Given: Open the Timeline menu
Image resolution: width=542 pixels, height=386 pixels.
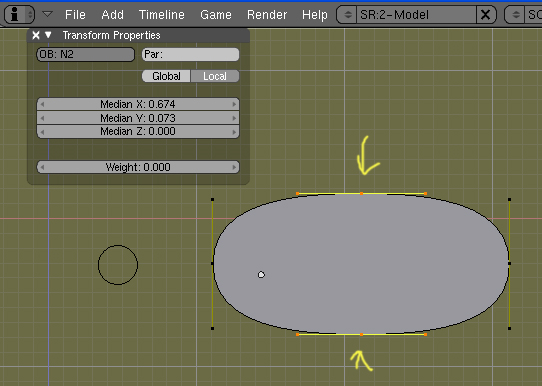Looking at the screenshot, I should tap(161, 15).
